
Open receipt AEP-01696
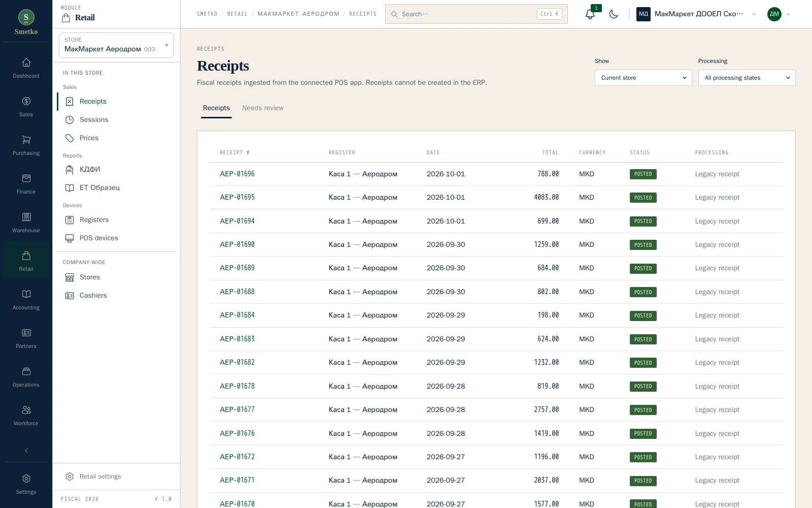point(237,174)
